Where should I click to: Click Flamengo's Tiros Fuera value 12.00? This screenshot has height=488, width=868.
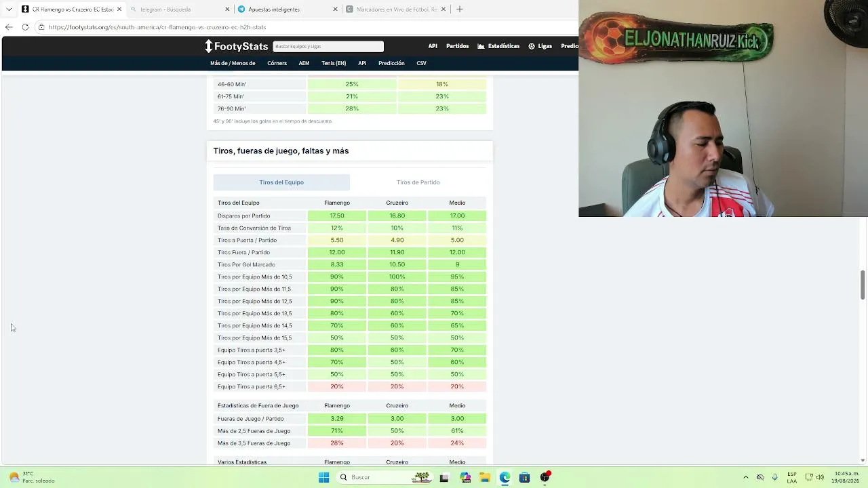pyautogui.click(x=337, y=252)
